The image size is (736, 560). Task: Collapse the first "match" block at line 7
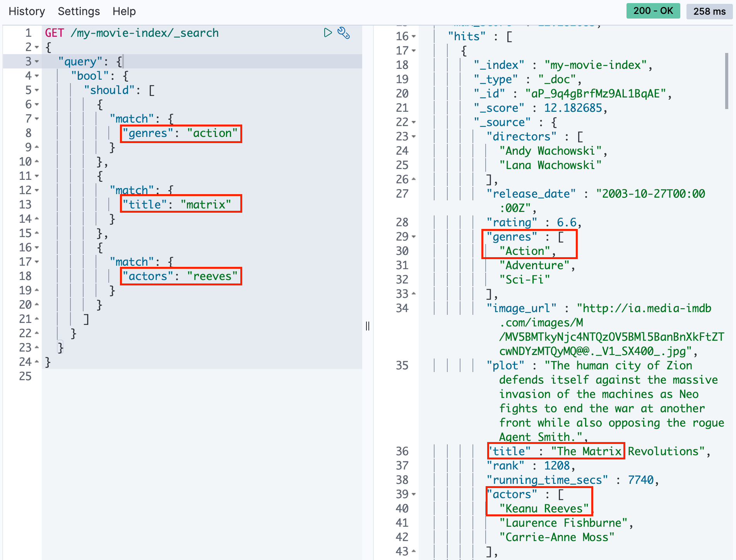click(37, 119)
